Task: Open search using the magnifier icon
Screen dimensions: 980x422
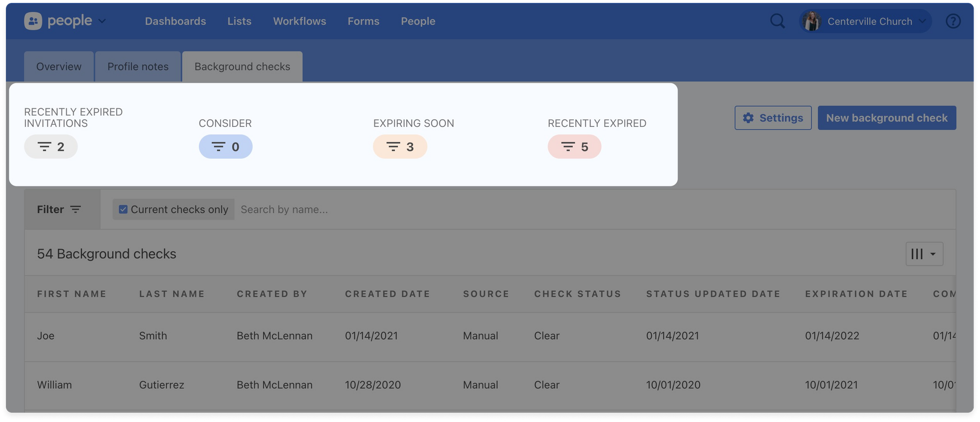Action: (777, 21)
